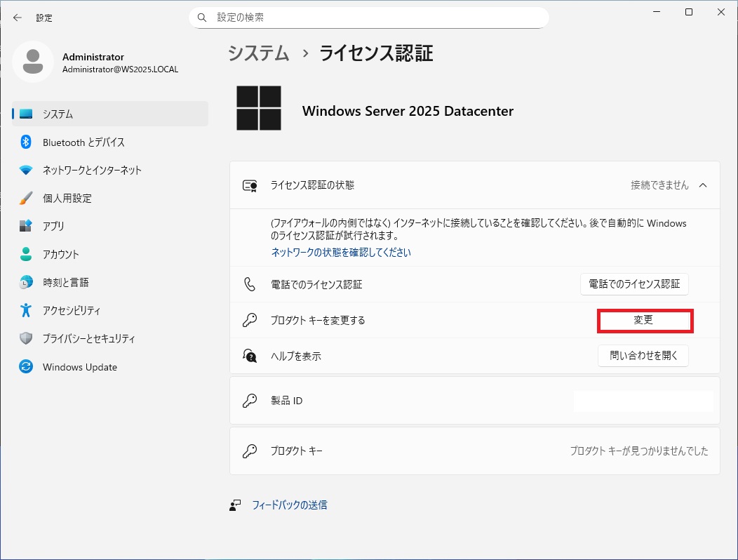Click Windows Server 2025 Datacenter edition text
738x560 pixels.
[x=408, y=111]
